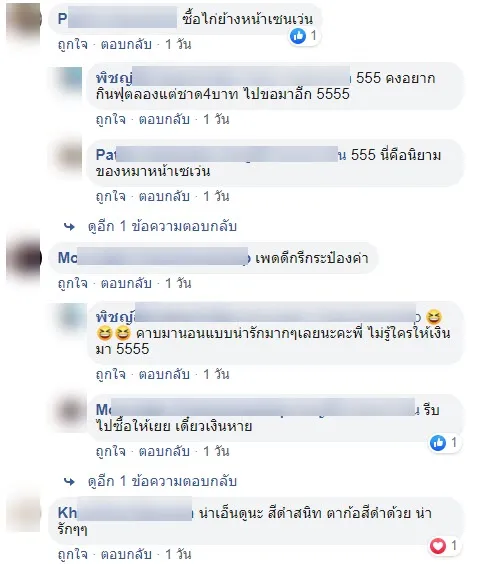This screenshot has height=564, width=497.
Task: Reply to คาบมานอนแบบน่ารัก comment
Action: pos(164,374)
